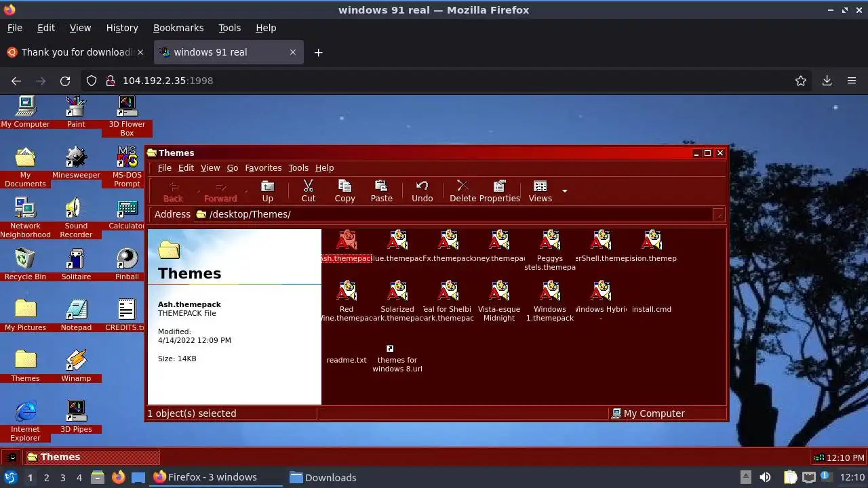Open the Edit menu in Themes window
This screenshot has width=868, height=488.
[x=186, y=168]
